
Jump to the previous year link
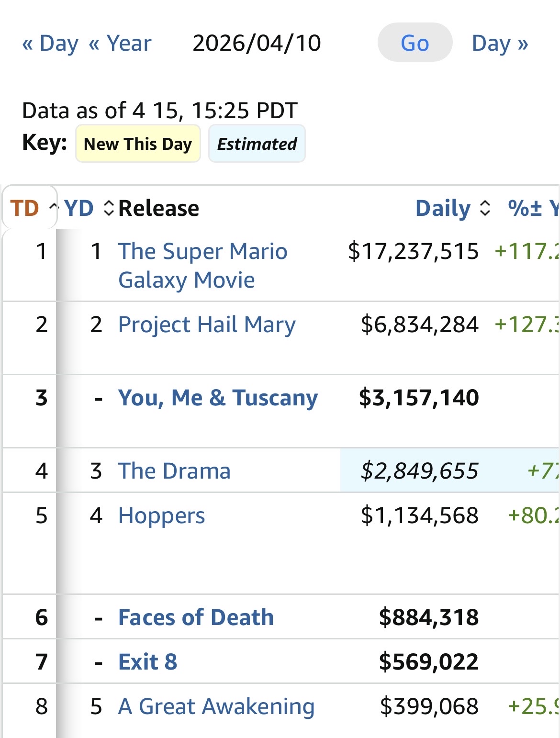click(120, 43)
